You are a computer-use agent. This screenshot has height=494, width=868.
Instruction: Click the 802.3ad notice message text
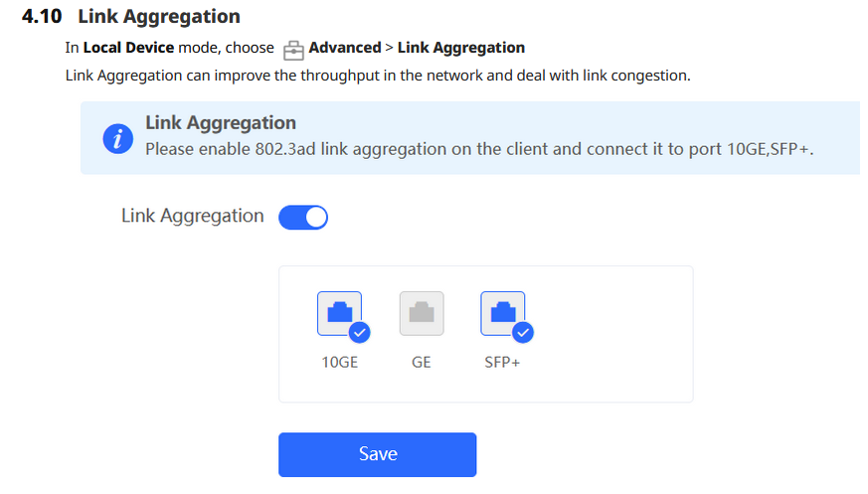(479, 149)
